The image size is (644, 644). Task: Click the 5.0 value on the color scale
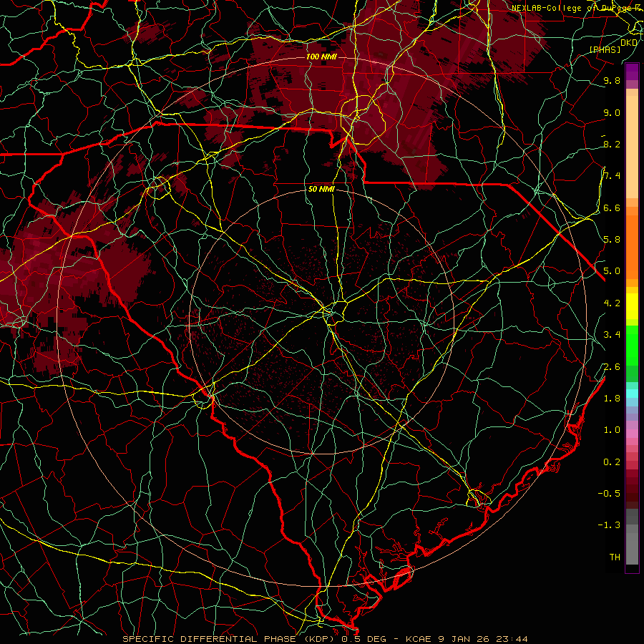tap(612, 271)
